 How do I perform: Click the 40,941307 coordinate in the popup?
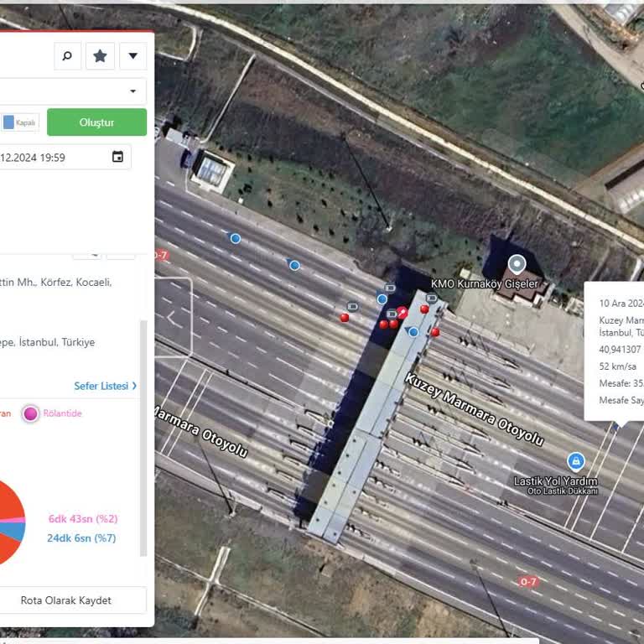tap(621, 350)
